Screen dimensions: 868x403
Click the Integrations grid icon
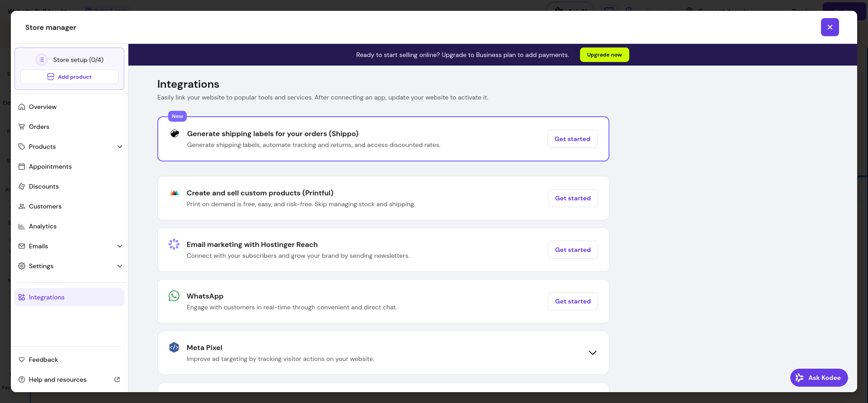(22, 297)
